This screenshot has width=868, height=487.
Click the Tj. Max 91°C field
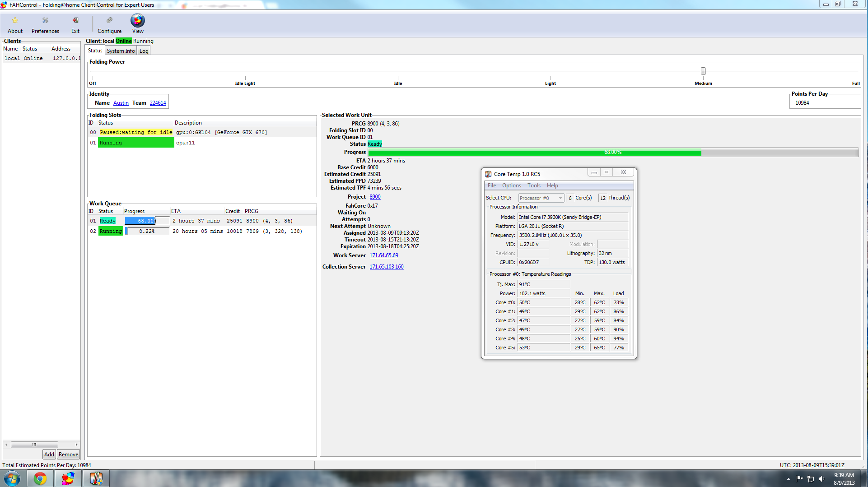click(544, 284)
